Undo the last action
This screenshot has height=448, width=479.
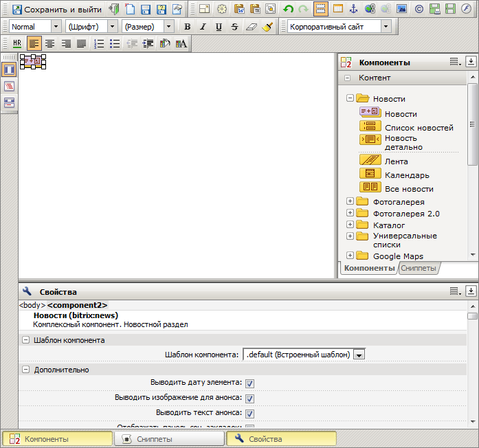coord(288,9)
